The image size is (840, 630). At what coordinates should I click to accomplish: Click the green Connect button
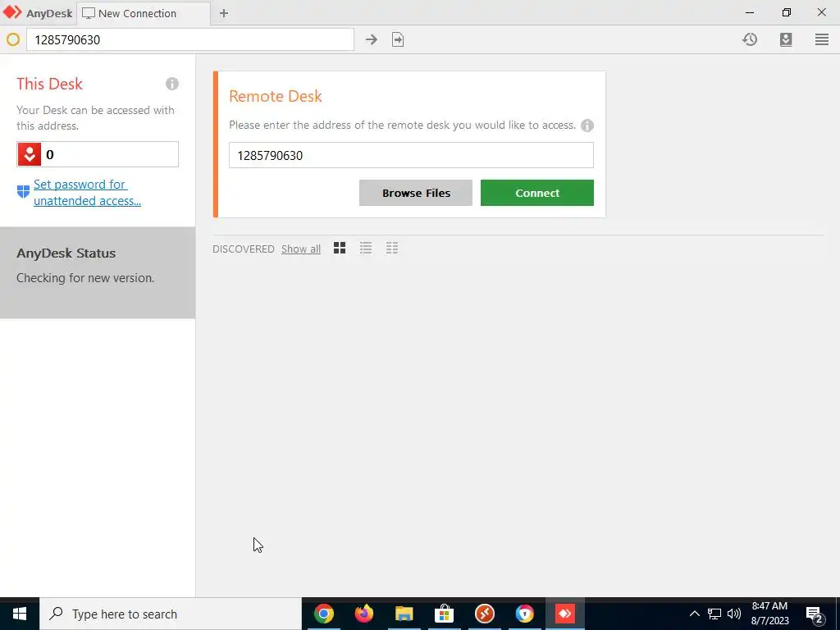tap(536, 193)
